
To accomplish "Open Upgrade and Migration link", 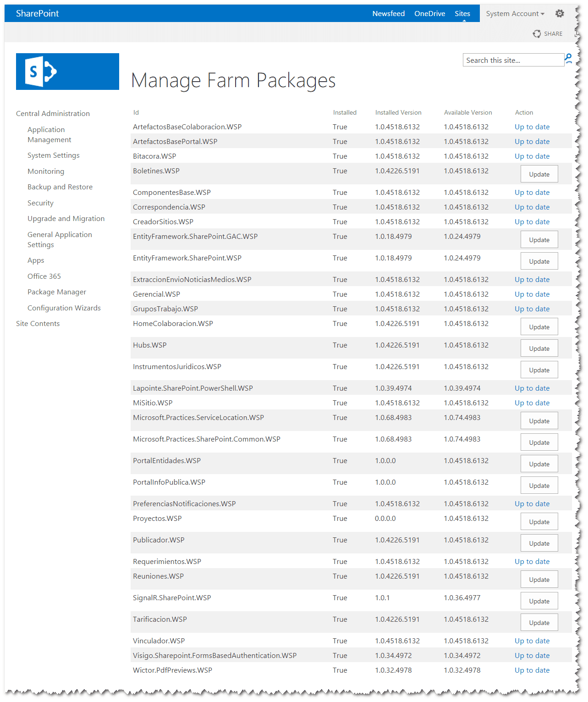I will 66,219.
